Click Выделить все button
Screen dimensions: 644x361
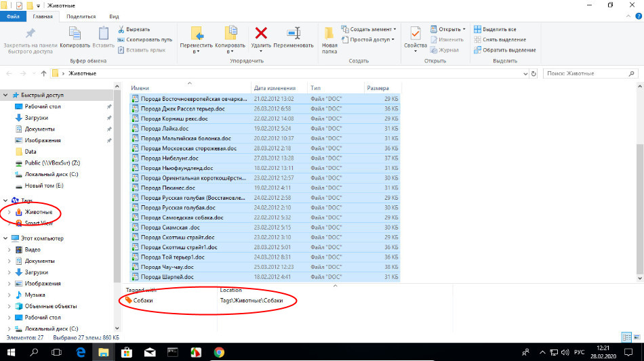click(495, 30)
